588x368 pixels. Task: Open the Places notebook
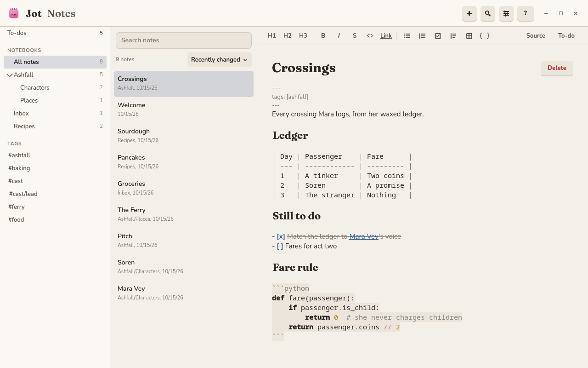coord(55,101)
